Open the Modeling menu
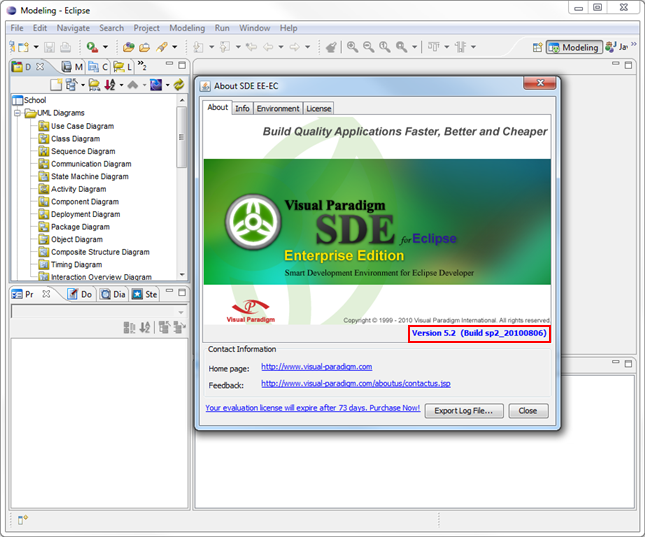Screen dimensions: 645x537 pos(187,28)
